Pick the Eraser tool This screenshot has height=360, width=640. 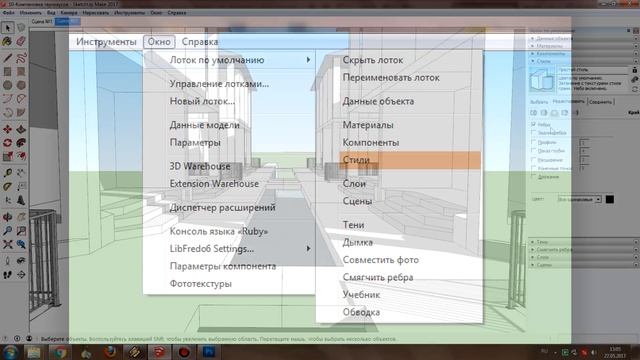[x=21, y=41]
